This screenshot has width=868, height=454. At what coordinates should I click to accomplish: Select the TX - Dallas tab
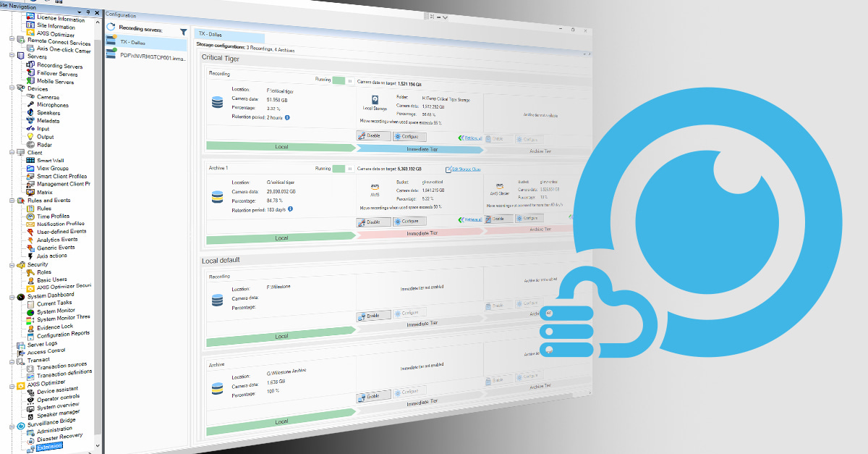229,37
